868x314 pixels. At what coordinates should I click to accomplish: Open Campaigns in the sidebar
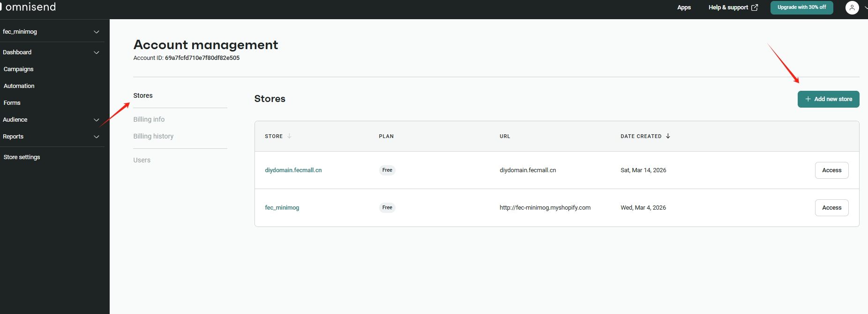(x=19, y=69)
